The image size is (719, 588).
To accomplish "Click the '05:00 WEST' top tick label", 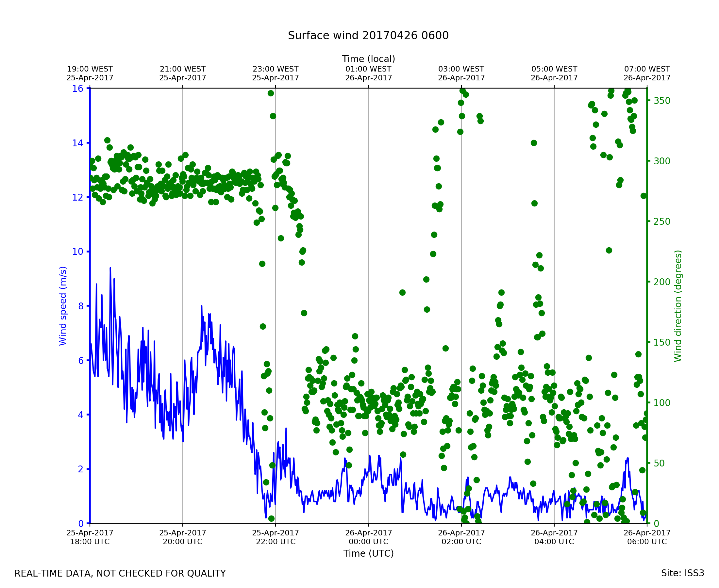I will click(554, 69).
